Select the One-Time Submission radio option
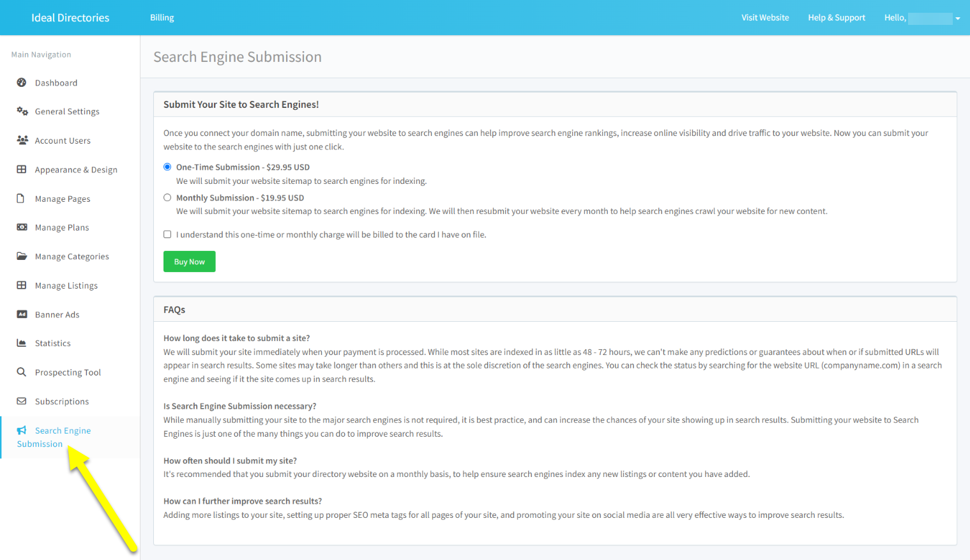This screenshot has width=970, height=560. click(x=167, y=167)
